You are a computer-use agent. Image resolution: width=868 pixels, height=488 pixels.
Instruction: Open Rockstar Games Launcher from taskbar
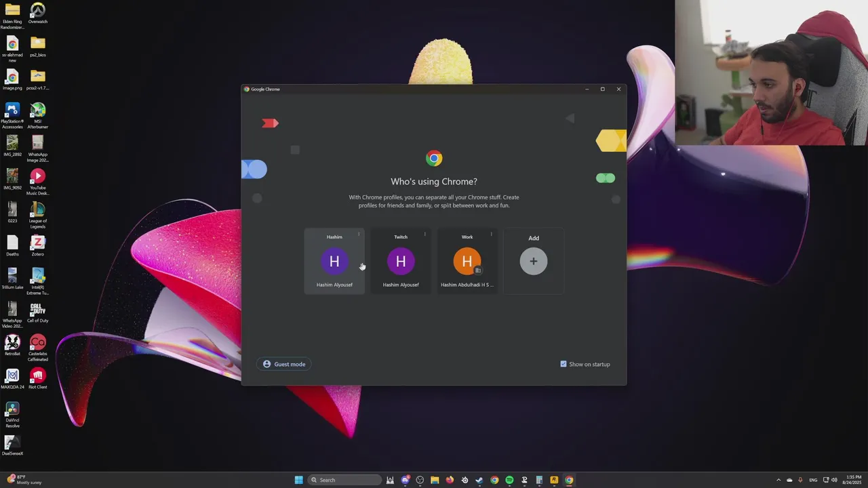coord(554,480)
